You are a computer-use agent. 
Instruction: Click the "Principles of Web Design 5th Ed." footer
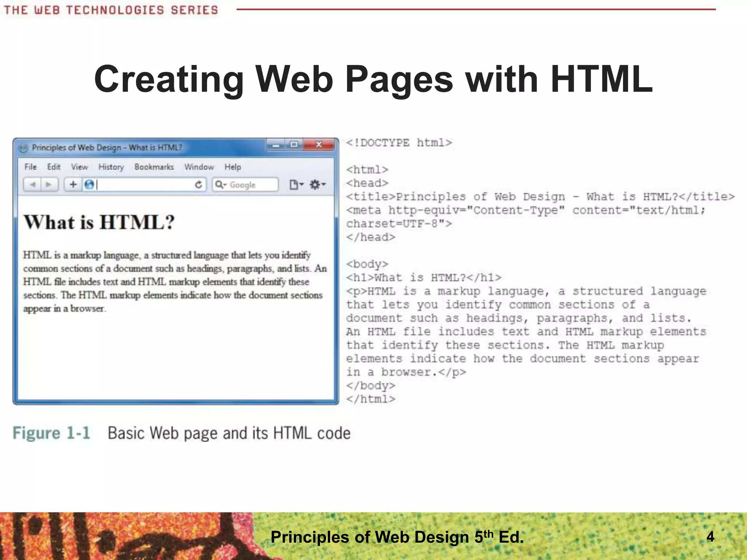point(397,537)
